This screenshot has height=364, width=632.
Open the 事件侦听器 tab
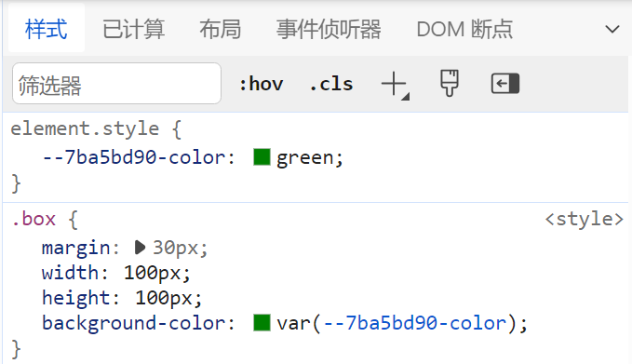pyautogui.click(x=329, y=30)
